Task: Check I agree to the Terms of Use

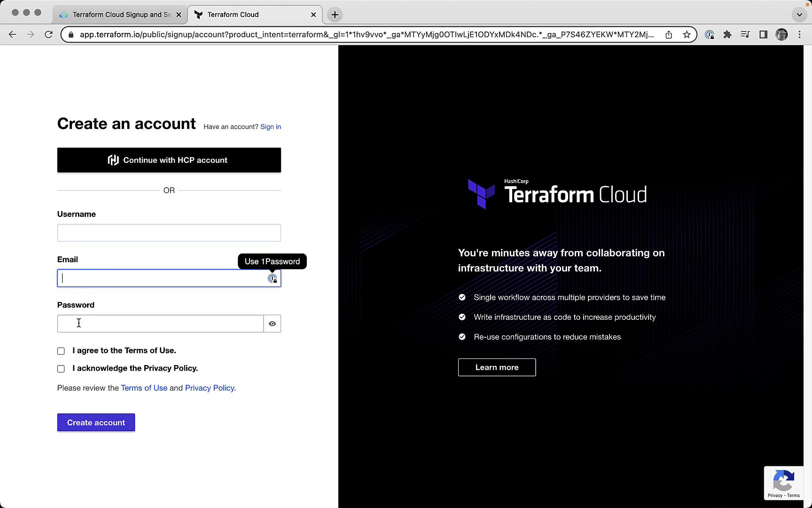Action: coord(61,351)
